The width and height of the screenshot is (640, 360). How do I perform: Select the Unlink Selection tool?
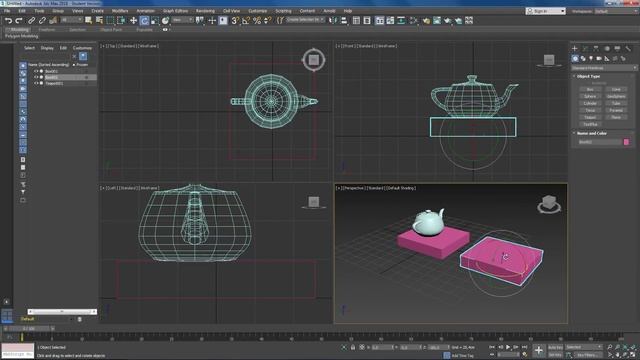(42, 20)
